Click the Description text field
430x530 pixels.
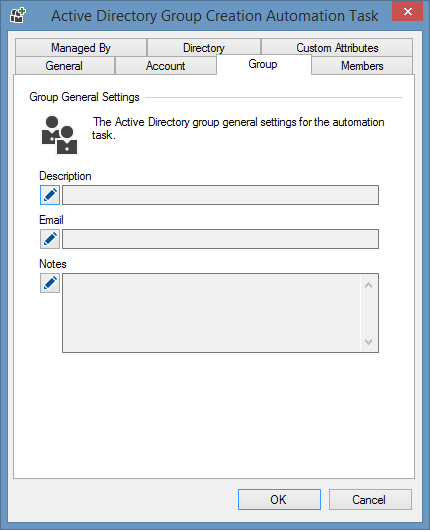pyautogui.click(x=220, y=195)
